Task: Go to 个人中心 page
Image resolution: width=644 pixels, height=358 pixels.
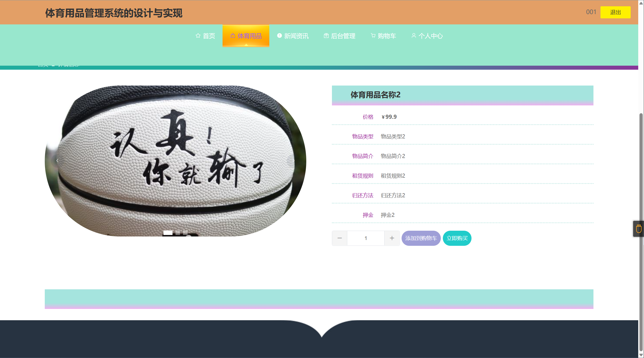Action: click(431, 36)
